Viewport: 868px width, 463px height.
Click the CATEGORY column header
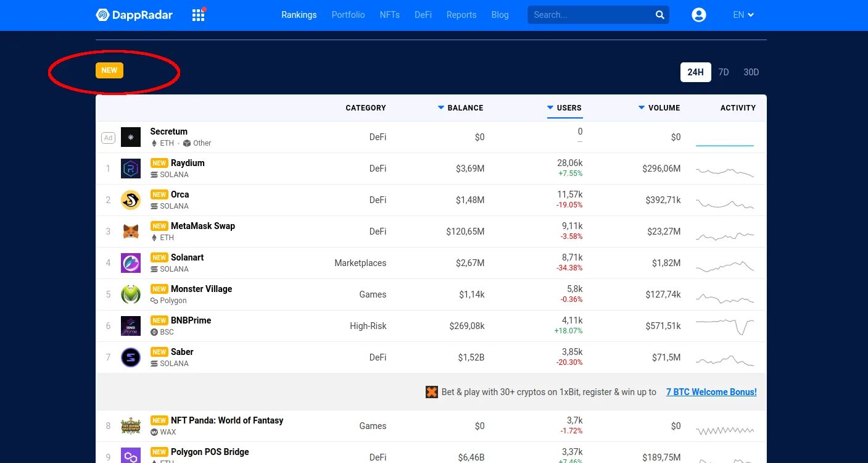pos(366,107)
